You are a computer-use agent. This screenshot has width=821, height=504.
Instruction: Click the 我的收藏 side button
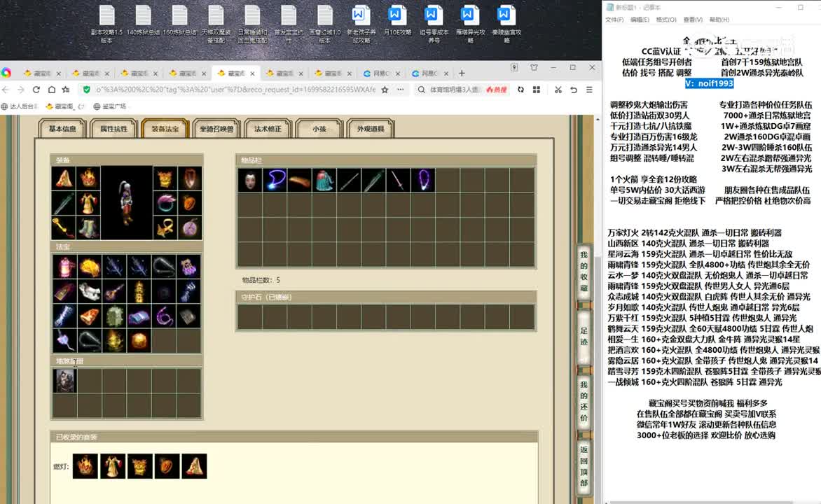tap(584, 272)
